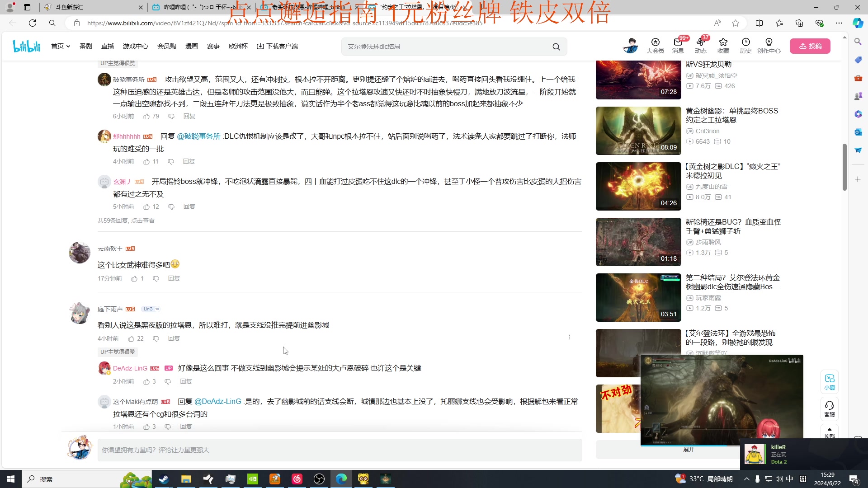Click the pink 投稿 upload button

[x=810, y=46]
